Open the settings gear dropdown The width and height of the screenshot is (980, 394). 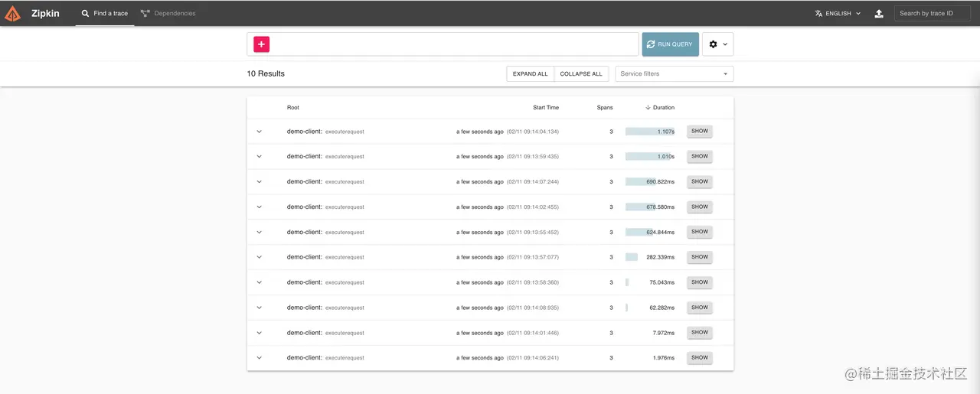tap(717, 44)
